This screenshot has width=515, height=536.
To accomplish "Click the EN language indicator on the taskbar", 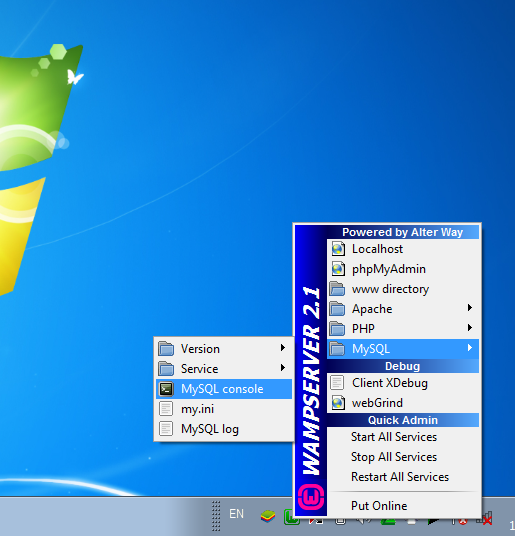I will [x=236, y=514].
